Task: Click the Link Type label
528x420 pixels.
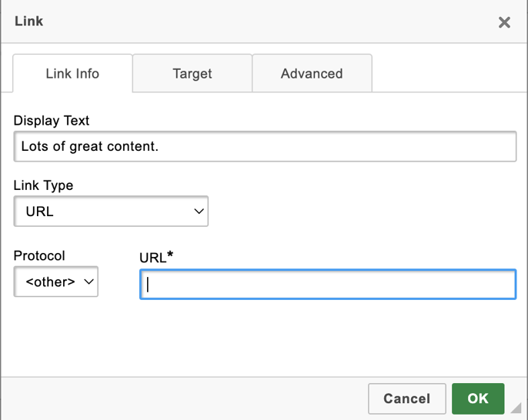Action: (43, 185)
